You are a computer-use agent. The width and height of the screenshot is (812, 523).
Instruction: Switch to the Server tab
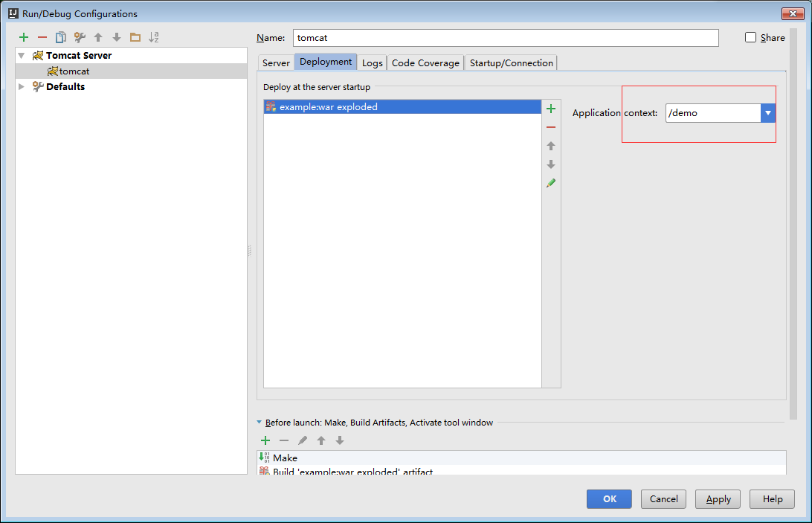point(276,62)
